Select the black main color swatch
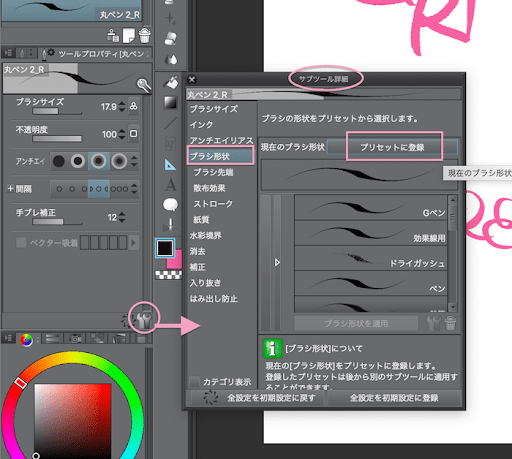Screen dimensions: 512x459 pos(165,248)
